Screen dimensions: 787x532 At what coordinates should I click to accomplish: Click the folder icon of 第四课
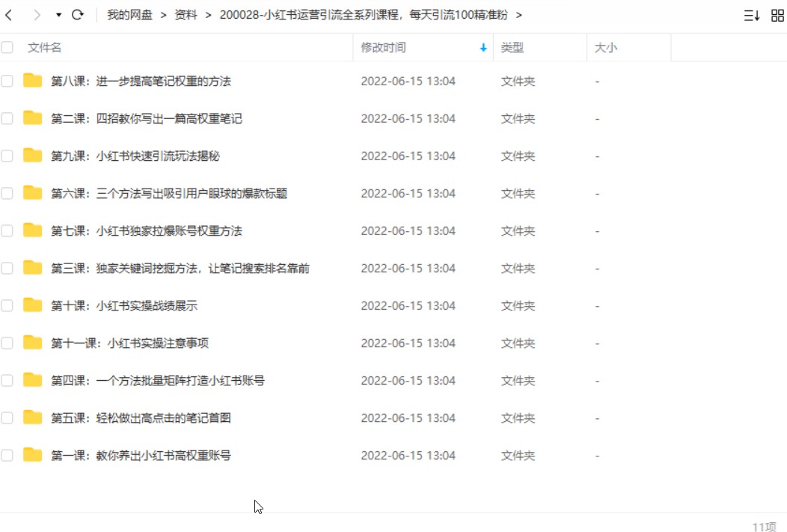[x=33, y=380]
